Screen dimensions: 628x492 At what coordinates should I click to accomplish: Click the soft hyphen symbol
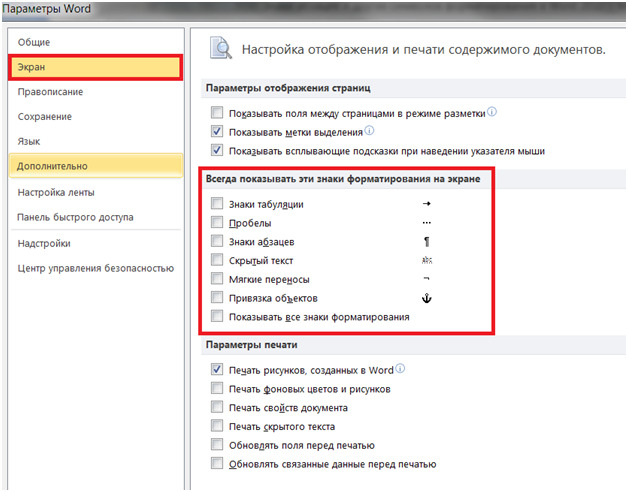tap(427, 278)
